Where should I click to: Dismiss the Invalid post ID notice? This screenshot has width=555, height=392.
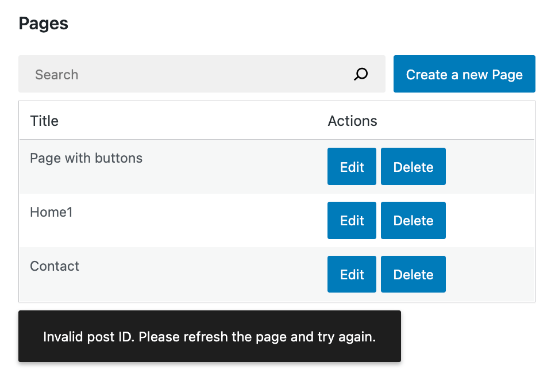210,336
